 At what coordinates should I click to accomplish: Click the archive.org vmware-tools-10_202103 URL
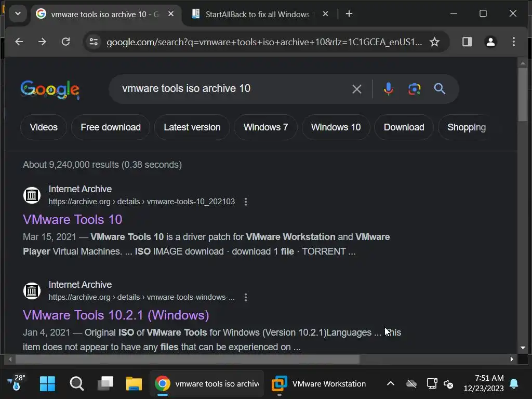click(x=141, y=202)
